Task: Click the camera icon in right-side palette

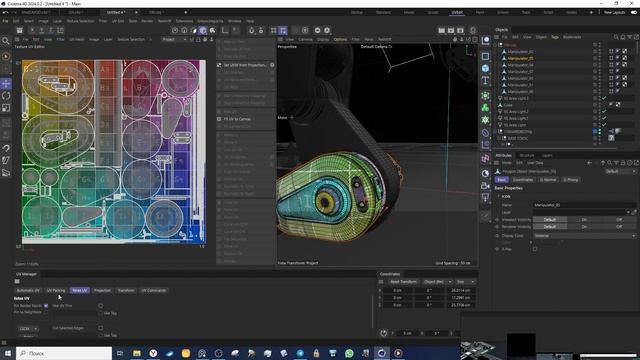Action: 485,186
